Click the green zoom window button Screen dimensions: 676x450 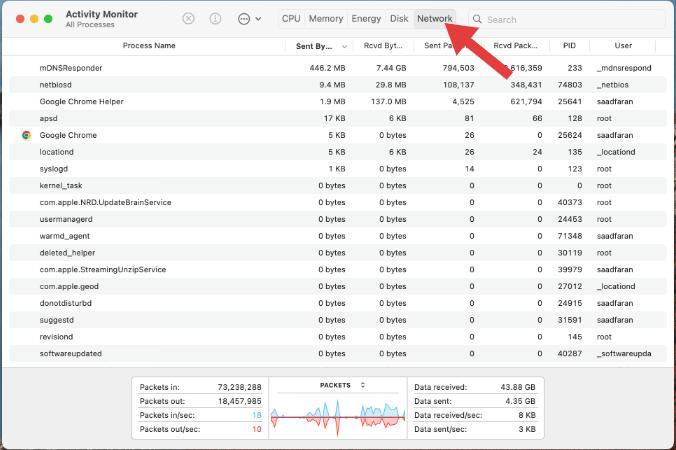[48, 19]
